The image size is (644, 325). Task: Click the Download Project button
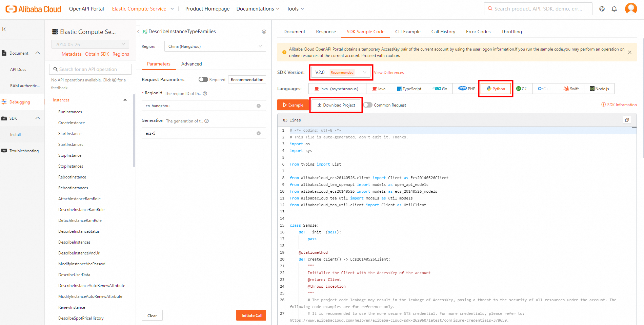(336, 105)
